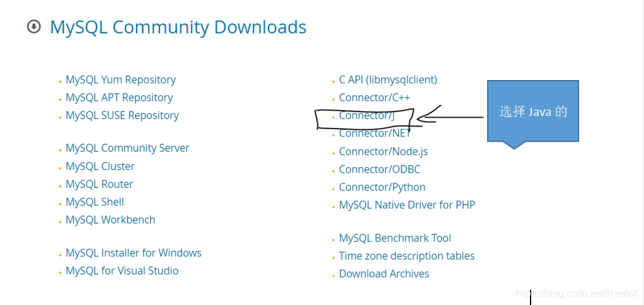The image size is (644, 305).
Task: Go to MySQL Community Server downloads
Action: click(x=127, y=148)
